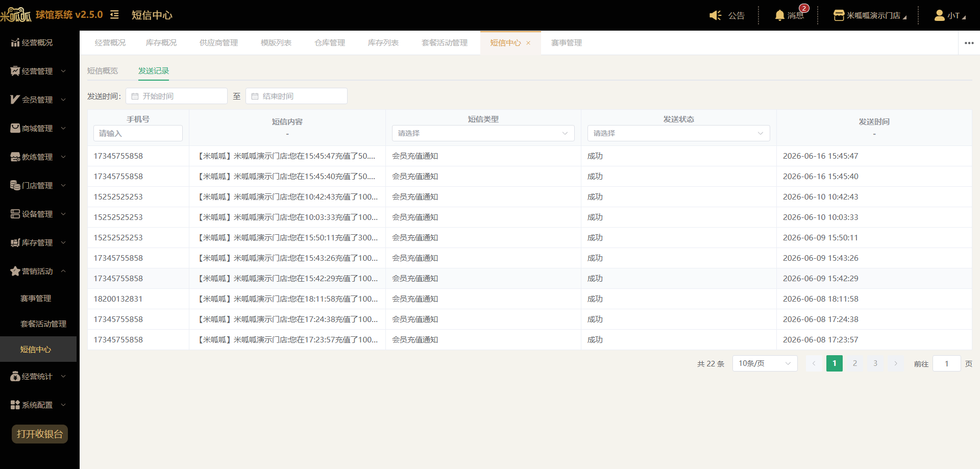Click the 打开收银台 button
Image resolution: width=980 pixels, height=469 pixels.
40,434
